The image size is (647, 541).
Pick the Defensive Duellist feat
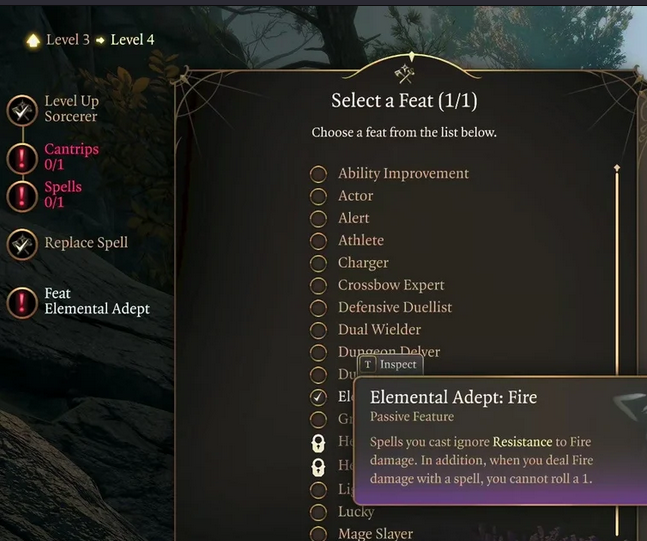394,307
